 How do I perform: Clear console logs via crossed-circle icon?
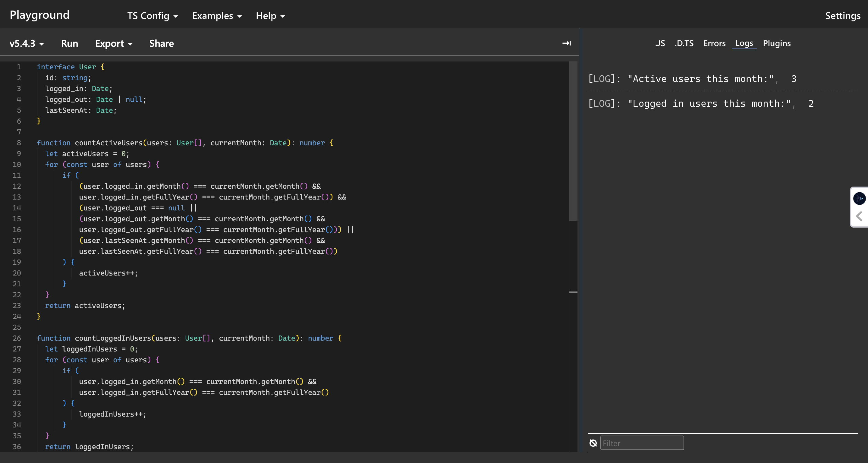coord(593,443)
